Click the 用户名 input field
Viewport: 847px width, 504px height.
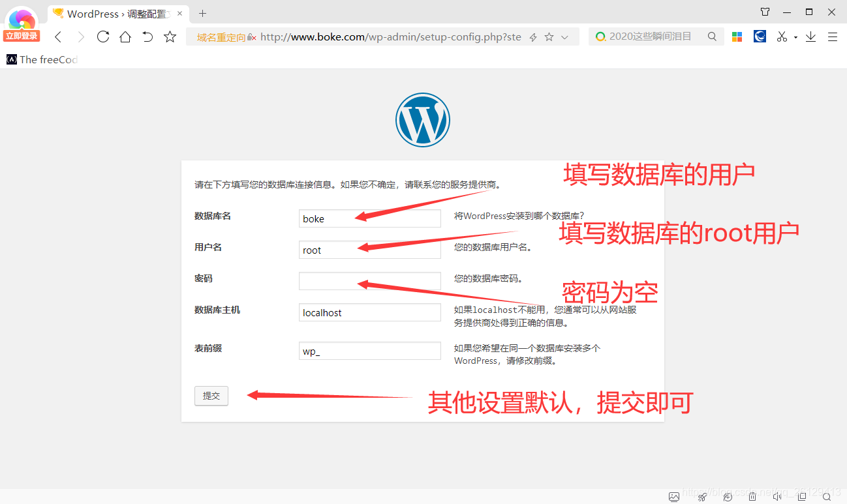[x=370, y=250]
